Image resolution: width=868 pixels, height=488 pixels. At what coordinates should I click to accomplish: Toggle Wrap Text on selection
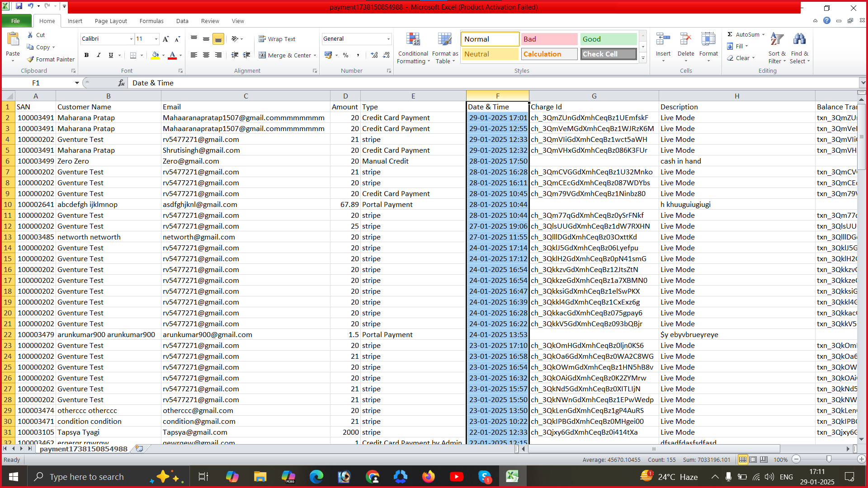277,39
